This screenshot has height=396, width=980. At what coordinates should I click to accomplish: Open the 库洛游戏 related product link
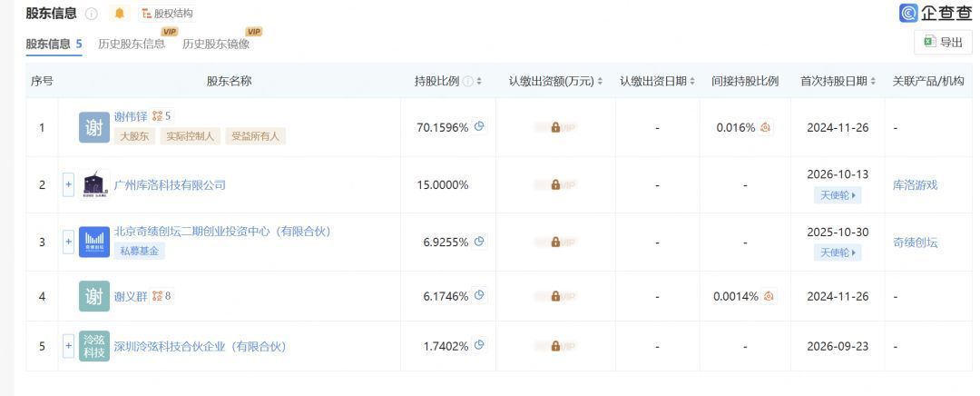[915, 185]
